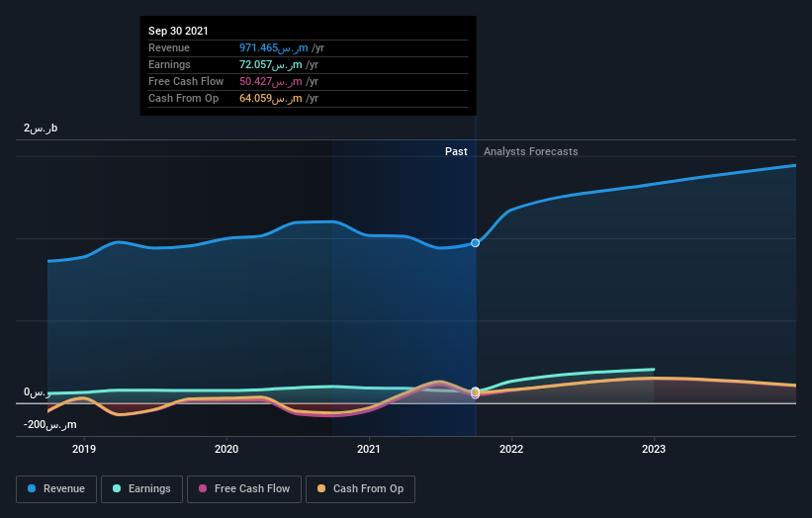Click the Analysts Forecasts label
The image size is (812, 518).
coord(531,151)
